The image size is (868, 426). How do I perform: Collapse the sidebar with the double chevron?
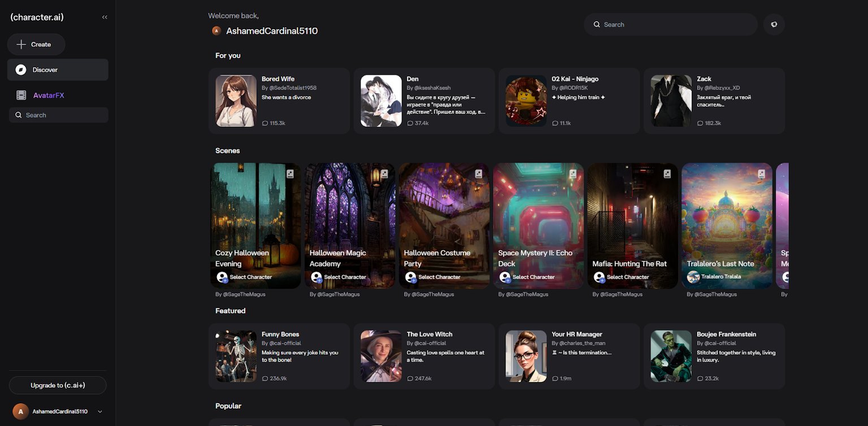pos(105,18)
